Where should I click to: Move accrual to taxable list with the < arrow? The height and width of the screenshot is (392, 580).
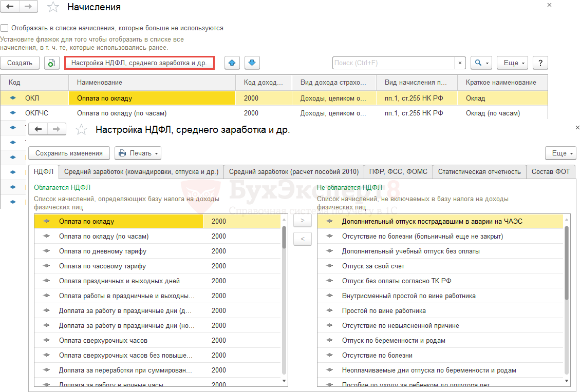(x=302, y=239)
